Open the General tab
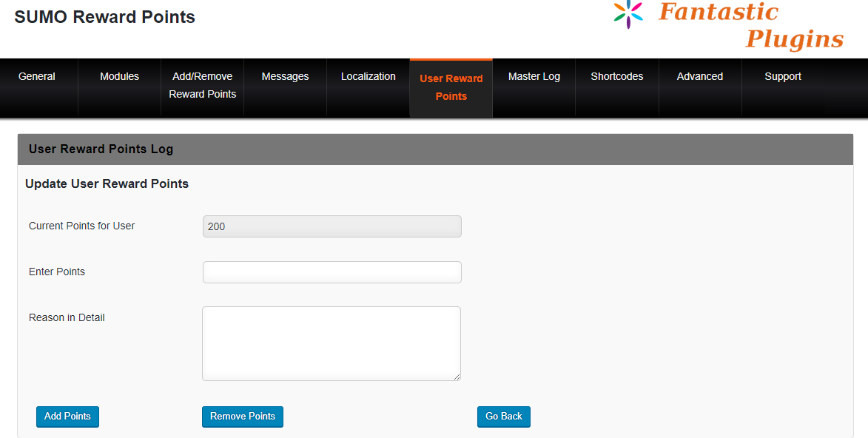This screenshot has height=438, width=868. [x=36, y=76]
